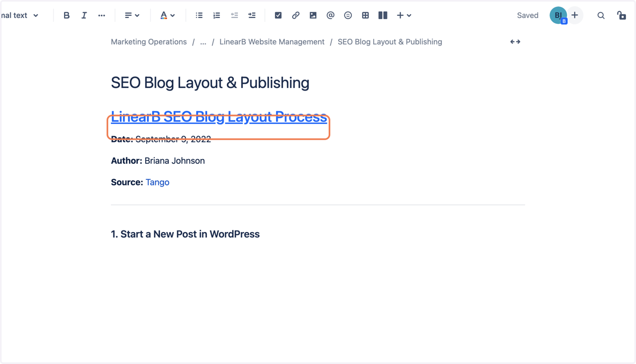Click the Author: Briana Johnson line
The height and width of the screenshot is (364, 636).
[158, 161]
